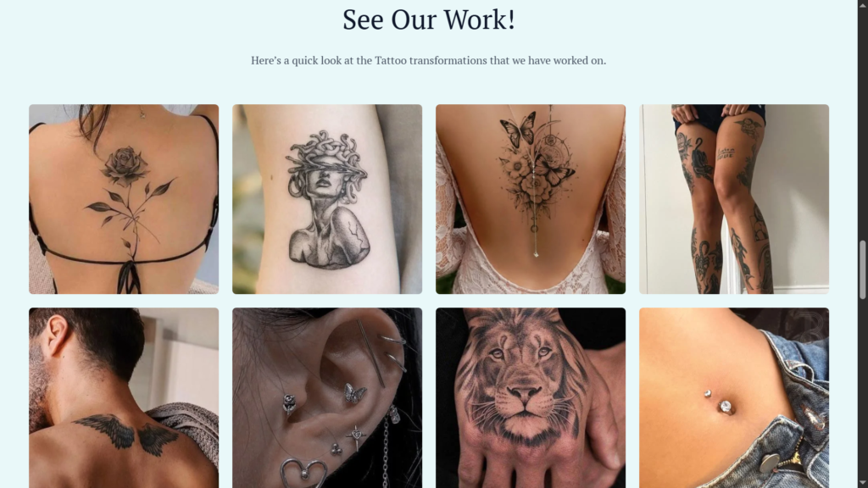This screenshot has height=488, width=868.
Task: Click the butterfly stud in ear photo
Action: 355,393
